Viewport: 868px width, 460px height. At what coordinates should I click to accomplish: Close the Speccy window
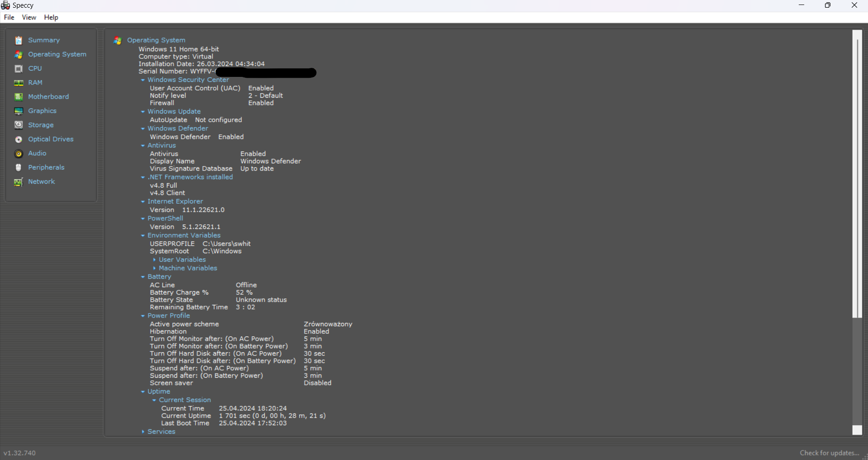(854, 5)
